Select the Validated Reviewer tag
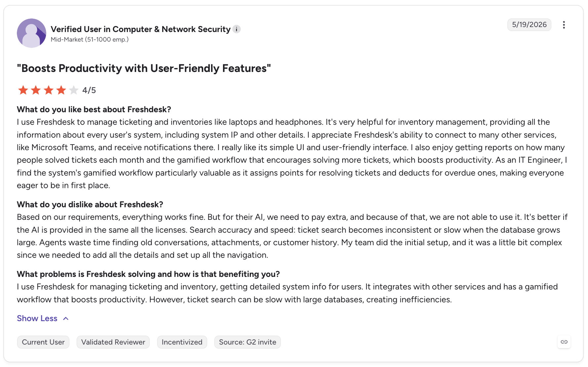 pos(113,342)
